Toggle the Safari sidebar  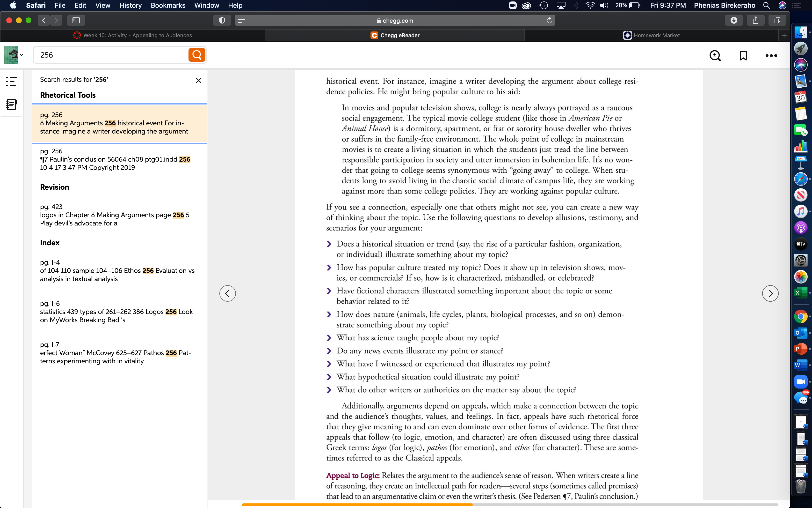76,20
